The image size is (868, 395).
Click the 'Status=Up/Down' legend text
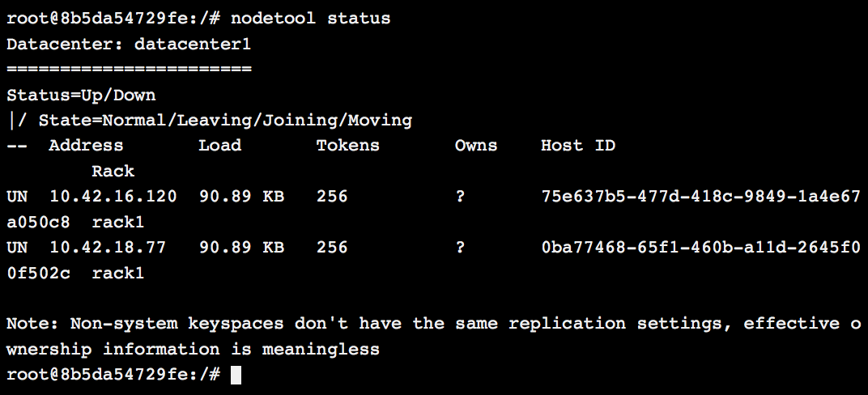click(x=81, y=95)
